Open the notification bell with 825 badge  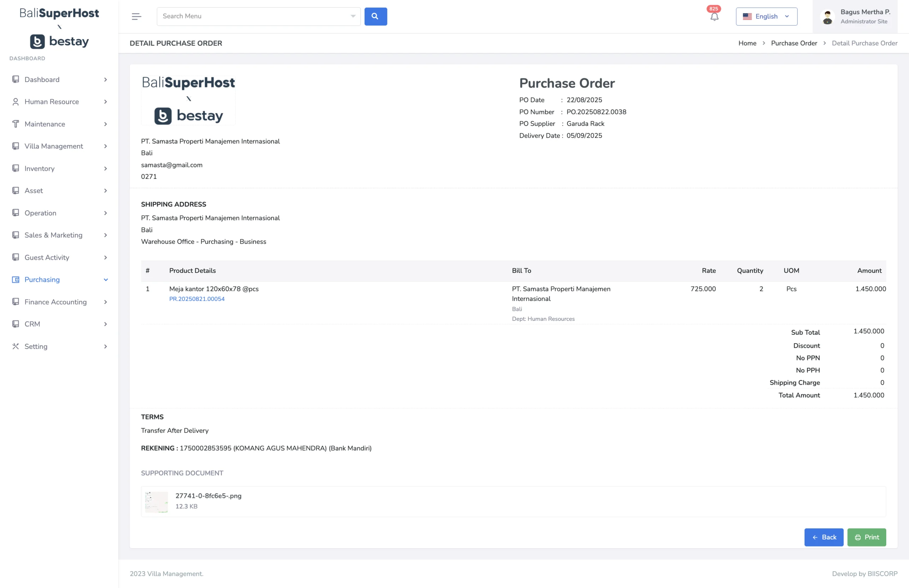tap(714, 16)
